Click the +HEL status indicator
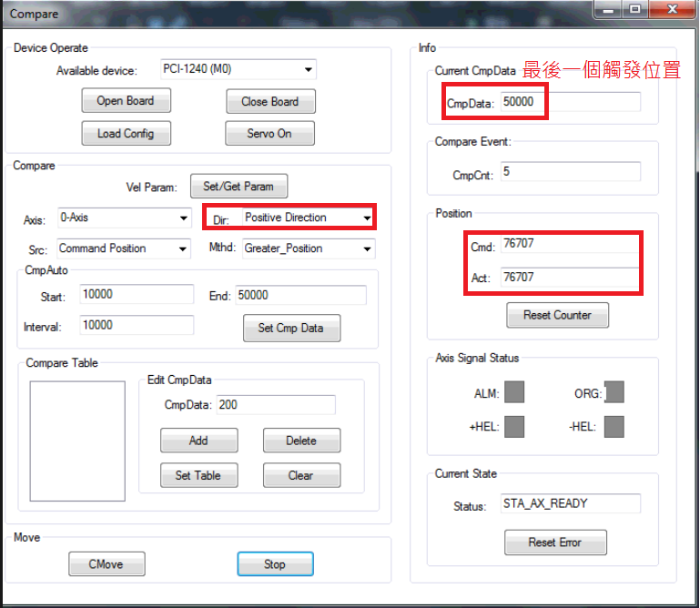This screenshot has width=700, height=608. [x=514, y=427]
